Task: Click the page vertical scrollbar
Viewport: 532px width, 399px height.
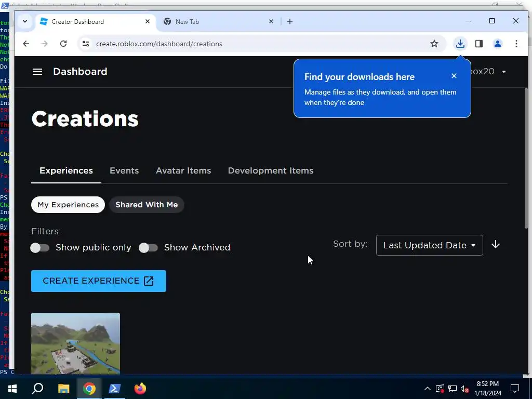Action: click(526, 159)
